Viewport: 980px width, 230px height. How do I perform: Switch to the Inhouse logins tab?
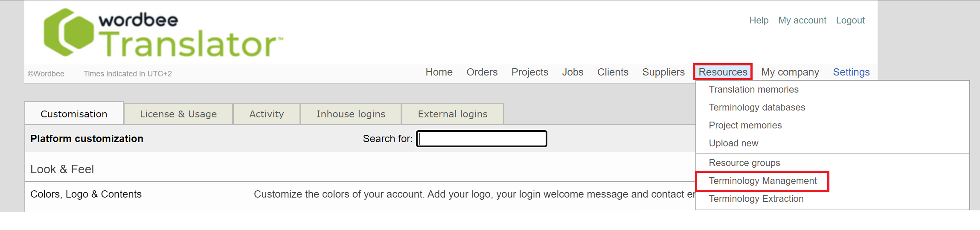point(351,114)
